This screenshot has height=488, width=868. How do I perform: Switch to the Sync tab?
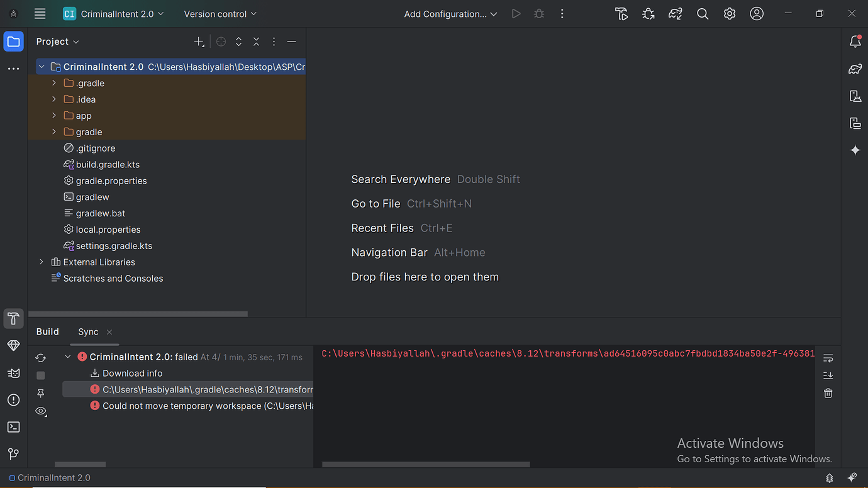[x=87, y=331]
